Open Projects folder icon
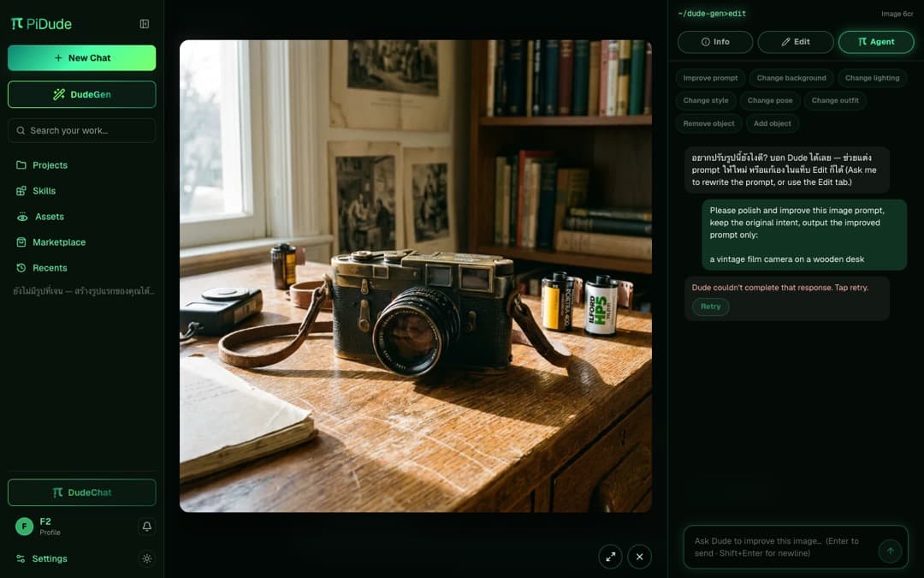924x578 pixels. (21, 165)
